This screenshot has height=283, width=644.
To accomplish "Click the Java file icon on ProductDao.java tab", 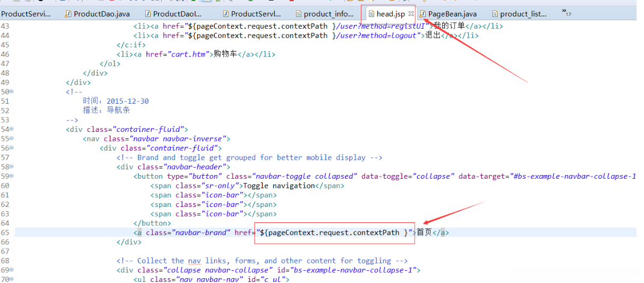I will tap(68, 14).
